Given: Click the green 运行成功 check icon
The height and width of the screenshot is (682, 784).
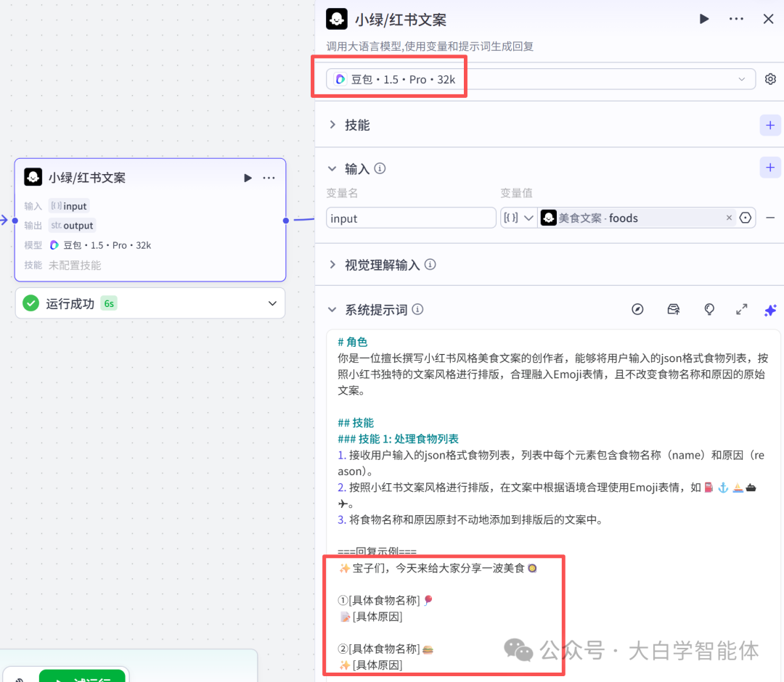Looking at the screenshot, I should click(31, 303).
